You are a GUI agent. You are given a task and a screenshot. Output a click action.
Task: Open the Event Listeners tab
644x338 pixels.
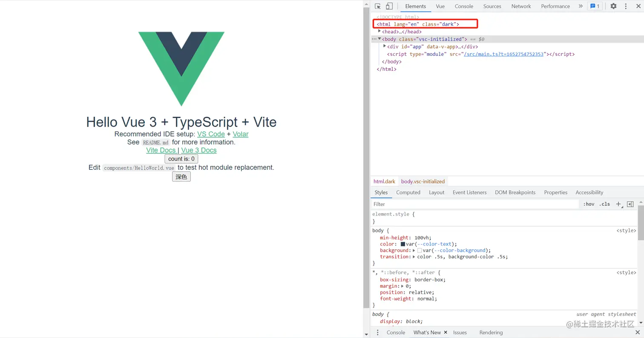click(469, 193)
